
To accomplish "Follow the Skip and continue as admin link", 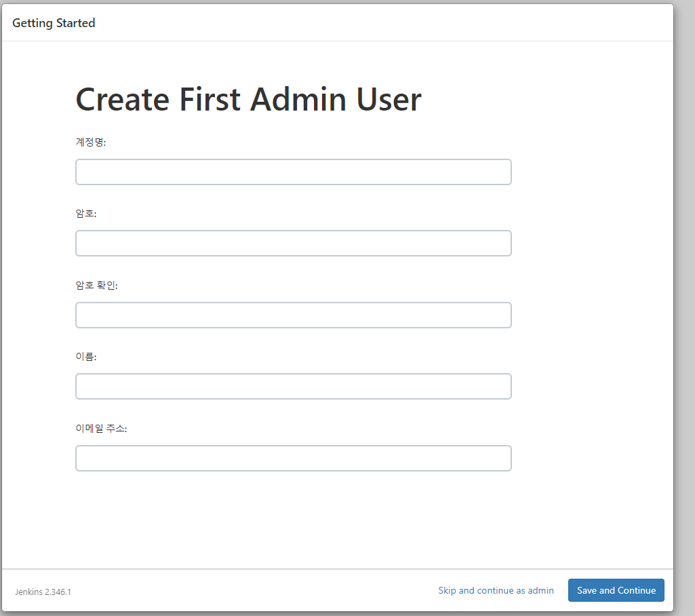I will click(496, 590).
